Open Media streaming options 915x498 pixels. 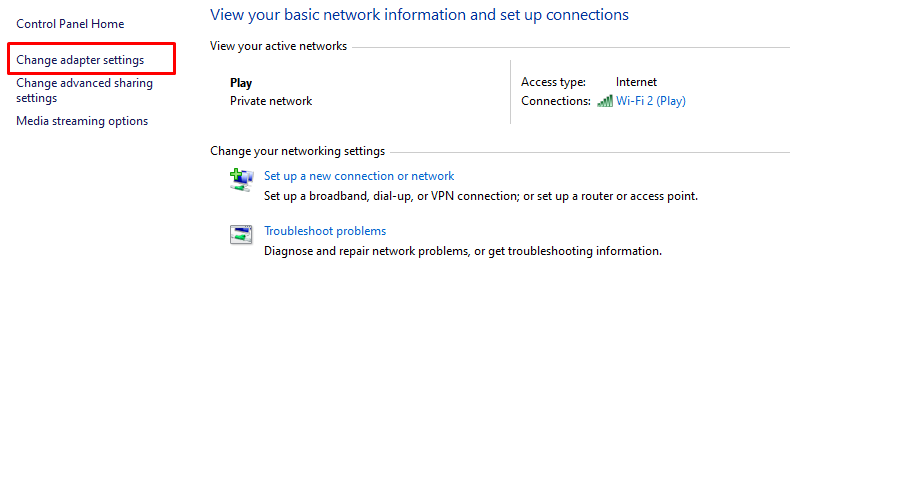(x=82, y=121)
